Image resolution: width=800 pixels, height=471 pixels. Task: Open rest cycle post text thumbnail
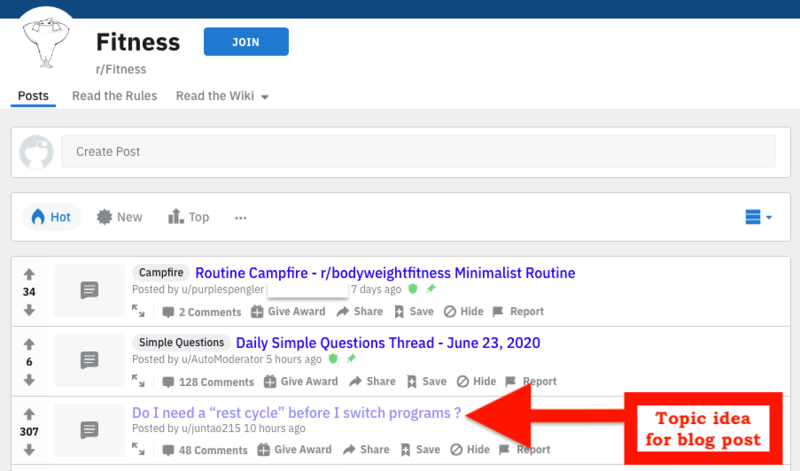point(89,430)
